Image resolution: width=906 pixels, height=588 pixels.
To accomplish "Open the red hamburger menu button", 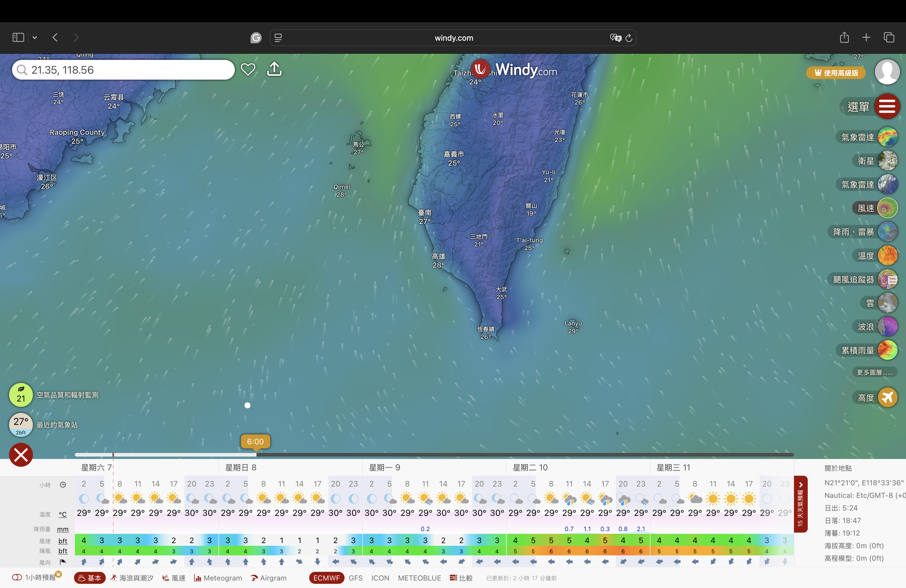I will coord(887,107).
